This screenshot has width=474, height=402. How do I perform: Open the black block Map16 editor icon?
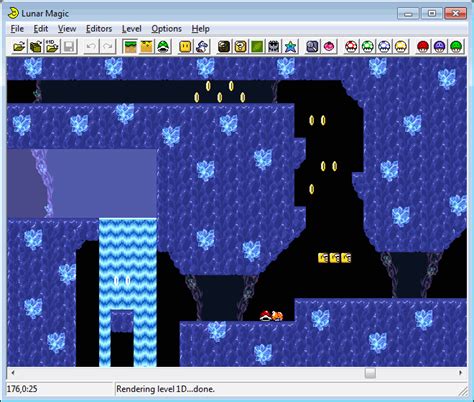point(224,46)
